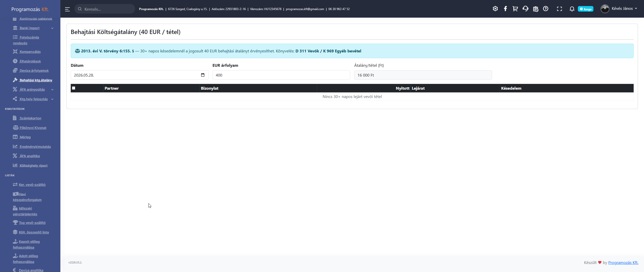Image resolution: width=644 pixels, height=272 pixels.
Task: Click the law scales icon in info banner
Action: coord(77,51)
